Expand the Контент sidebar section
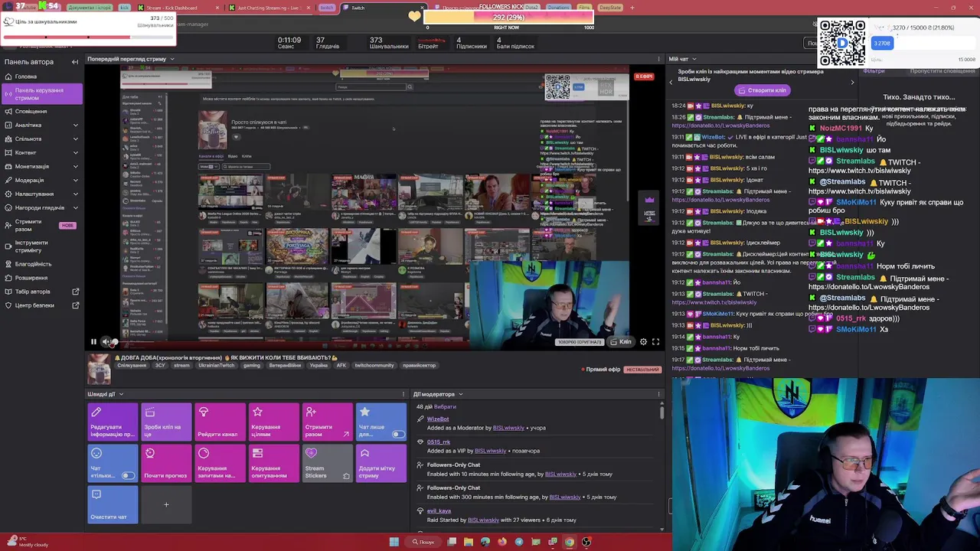980x551 pixels. point(75,152)
